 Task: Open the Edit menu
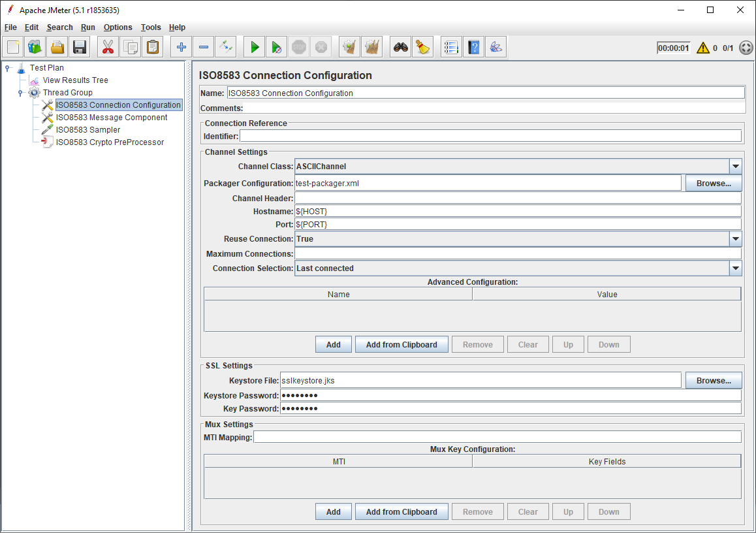[x=32, y=27]
